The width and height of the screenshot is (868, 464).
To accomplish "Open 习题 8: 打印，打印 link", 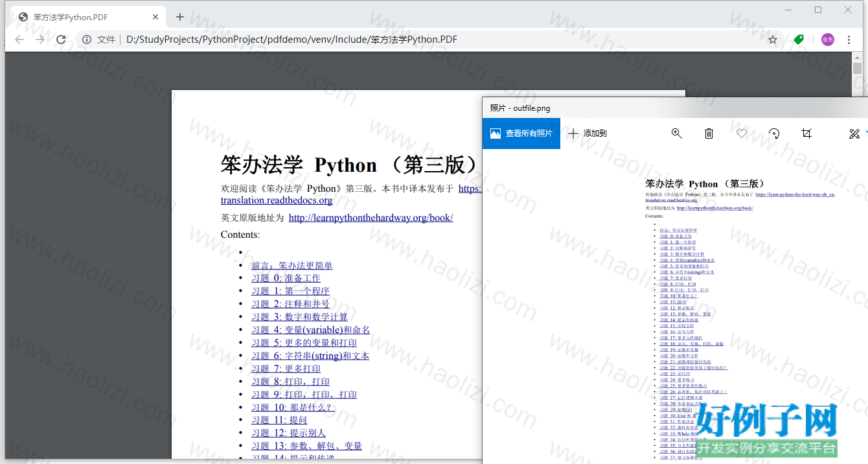I will (290, 382).
